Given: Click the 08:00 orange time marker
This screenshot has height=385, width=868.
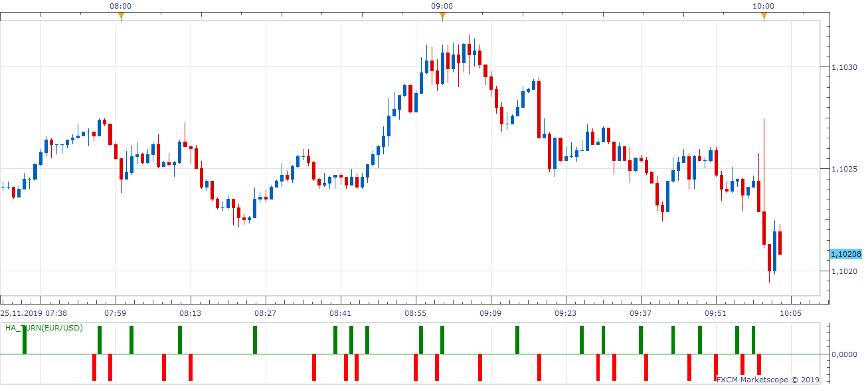Looking at the screenshot, I should coord(120,17).
